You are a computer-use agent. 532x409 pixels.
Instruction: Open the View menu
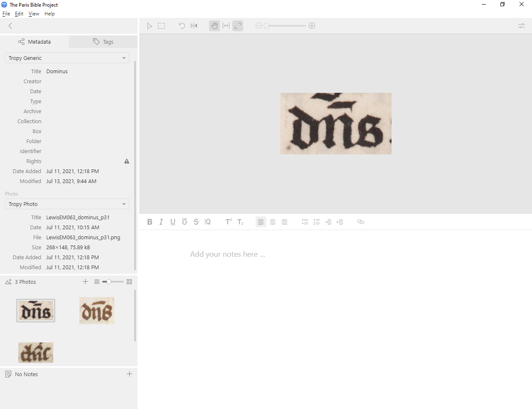[34, 14]
